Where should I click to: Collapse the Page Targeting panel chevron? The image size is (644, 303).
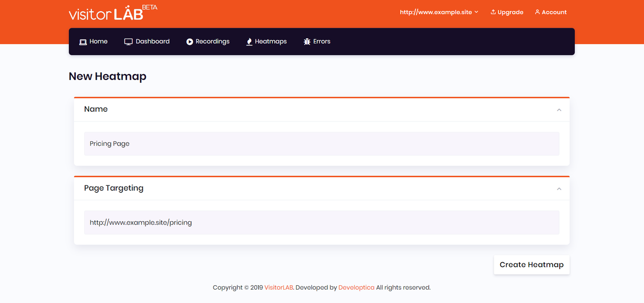[x=559, y=189]
